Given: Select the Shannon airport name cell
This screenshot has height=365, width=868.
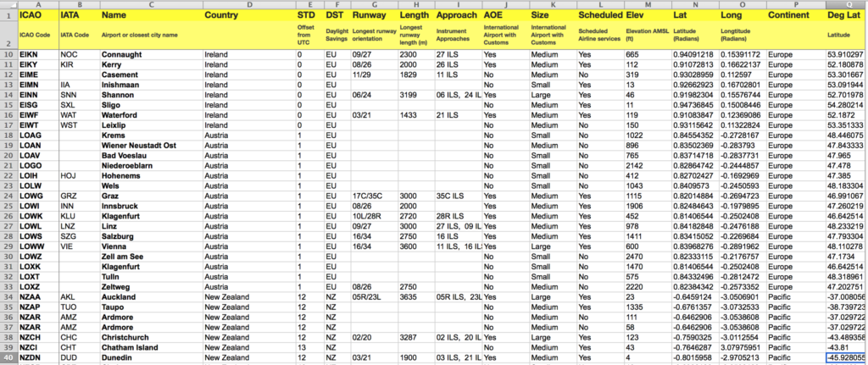Looking at the screenshot, I should [x=149, y=96].
